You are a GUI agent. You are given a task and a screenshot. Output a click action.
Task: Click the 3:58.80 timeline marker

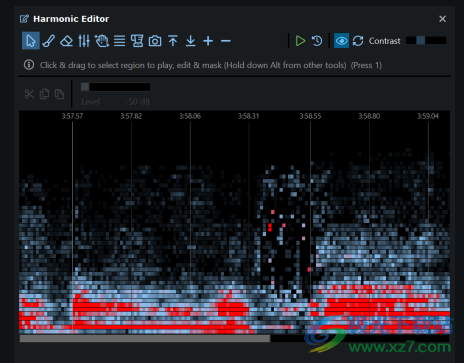369,116
